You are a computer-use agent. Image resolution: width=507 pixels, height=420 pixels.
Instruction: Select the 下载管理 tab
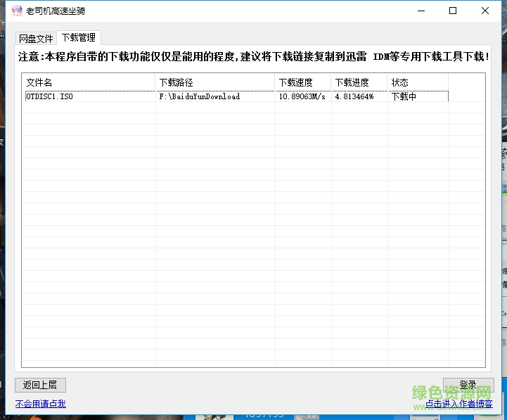(79, 38)
